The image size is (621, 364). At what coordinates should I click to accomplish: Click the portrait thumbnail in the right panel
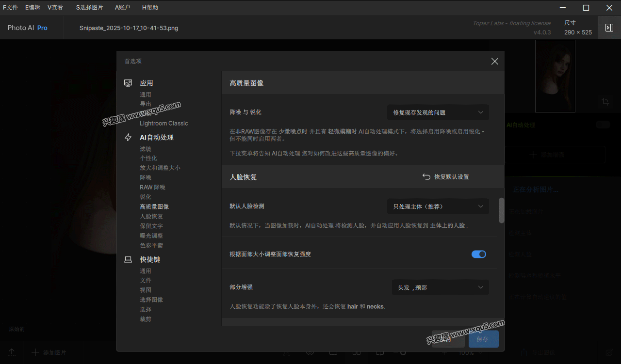[x=555, y=76]
